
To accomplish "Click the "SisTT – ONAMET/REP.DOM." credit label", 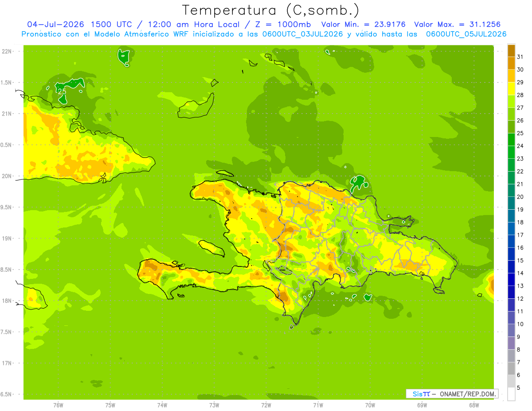I will 452,394.
